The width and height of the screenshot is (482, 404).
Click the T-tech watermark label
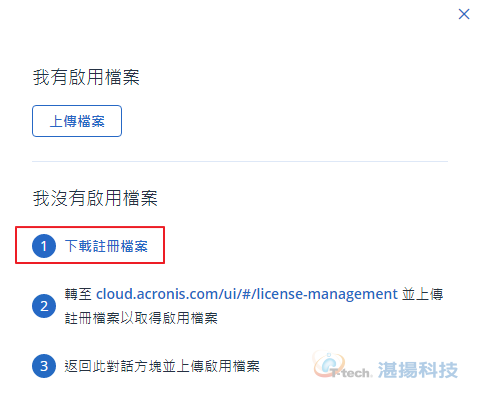pos(350,373)
